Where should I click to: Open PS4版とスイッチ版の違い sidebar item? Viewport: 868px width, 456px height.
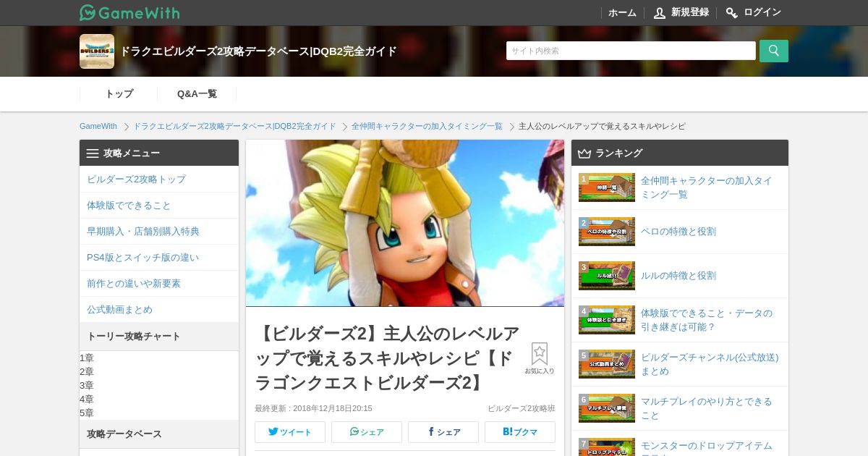click(x=159, y=258)
